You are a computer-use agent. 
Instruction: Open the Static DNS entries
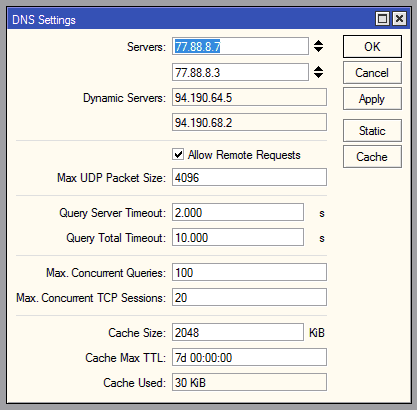click(372, 131)
